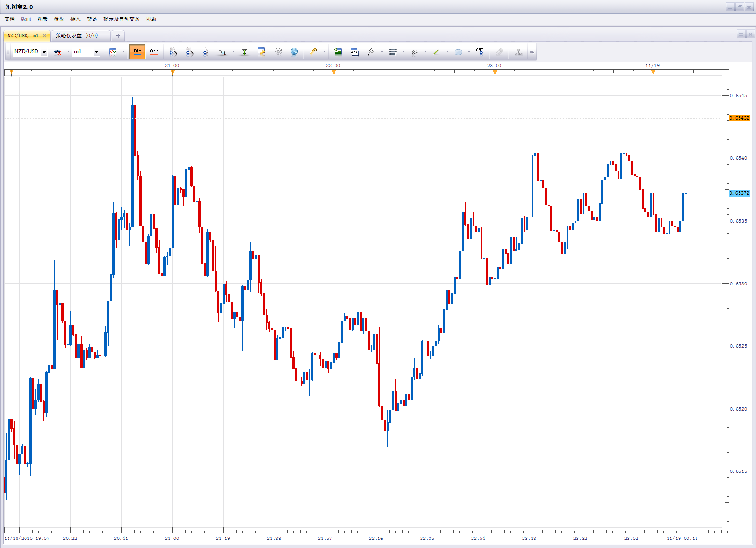756x548 pixels.
Task: Click the chart window key icon
Action: 261,52
